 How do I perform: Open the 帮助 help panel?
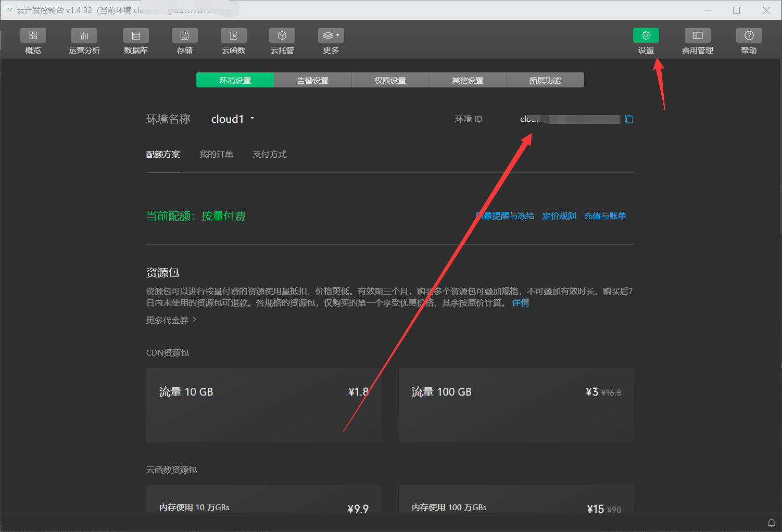click(x=748, y=41)
